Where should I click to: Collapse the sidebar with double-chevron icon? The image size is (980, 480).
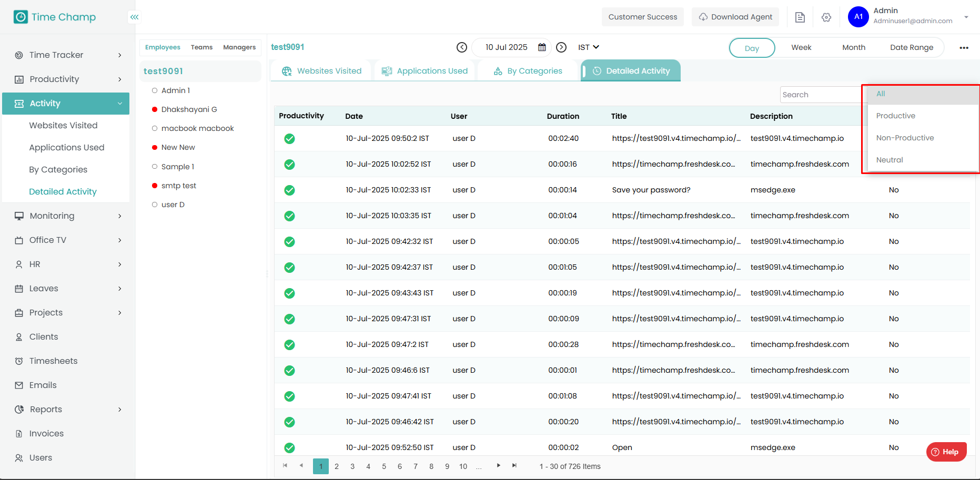(135, 17)
